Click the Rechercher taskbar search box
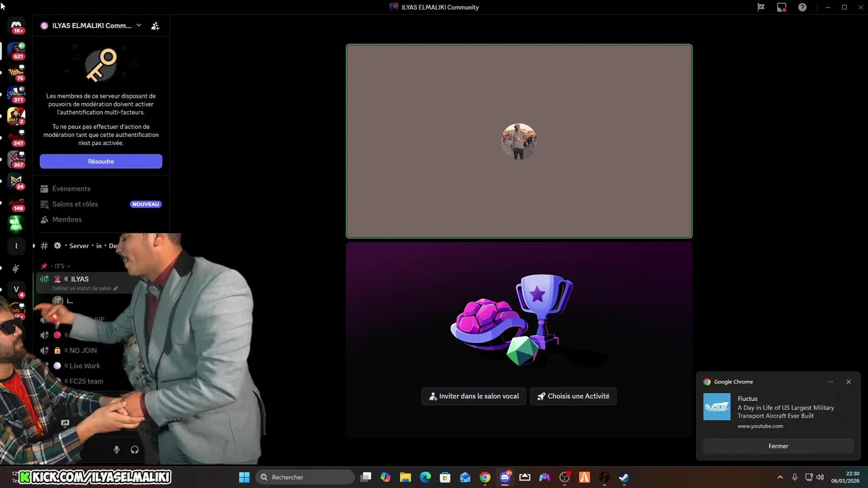 [304, 477]
